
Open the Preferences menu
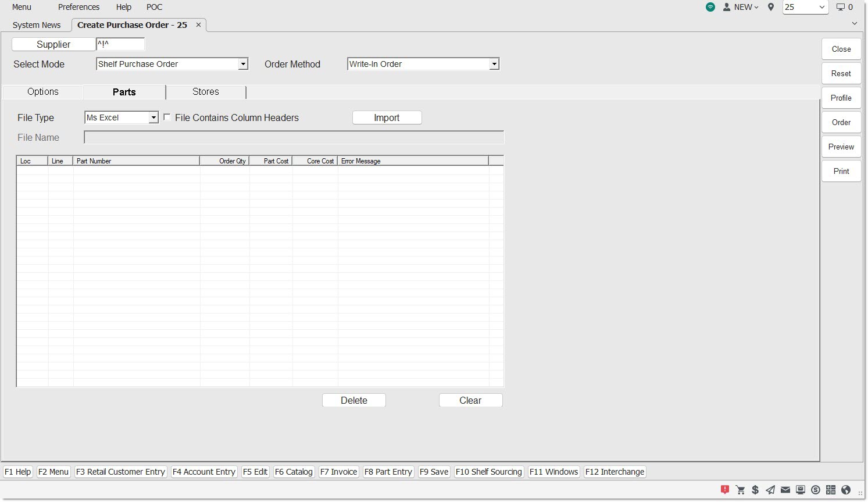click(78, 7)
